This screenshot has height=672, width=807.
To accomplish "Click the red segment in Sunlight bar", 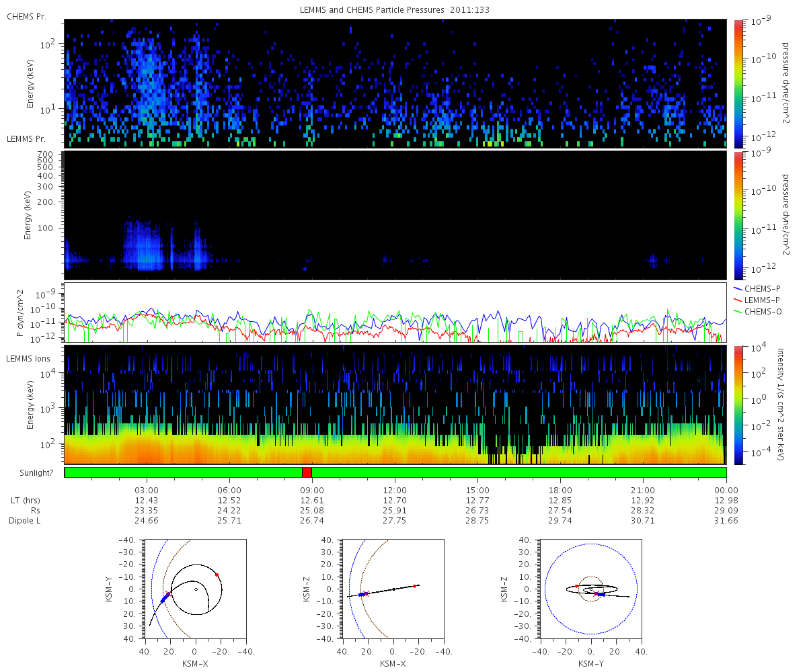I will [x=307, y=472].
